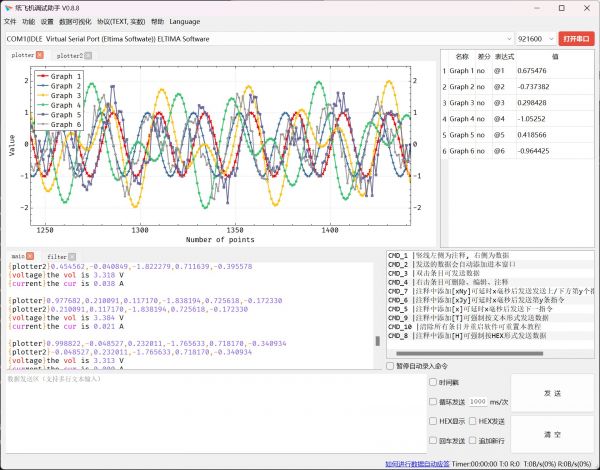Image resolution: width=600 pixels, height=470 pixels.
Task: Click the Graph 5 value 0.418566
Action: click(532, 135)
